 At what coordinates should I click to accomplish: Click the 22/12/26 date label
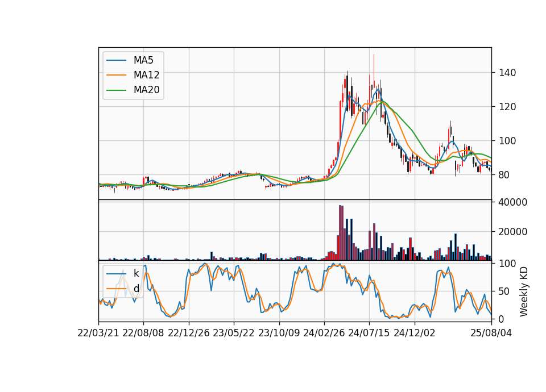coord(189,333)
